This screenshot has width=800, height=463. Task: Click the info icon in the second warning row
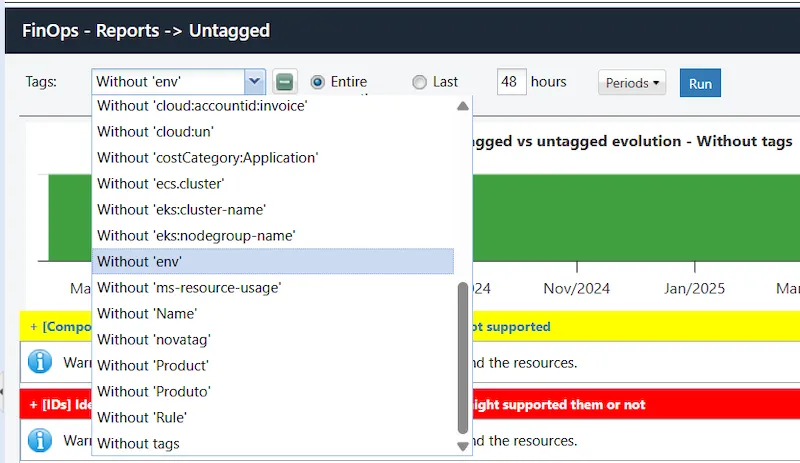point(40,440)
